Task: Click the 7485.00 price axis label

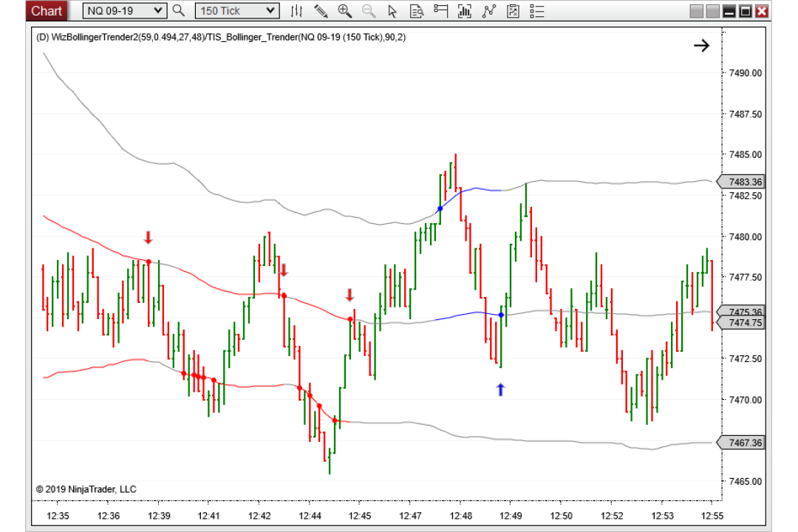Action: [x=746, y=154]
